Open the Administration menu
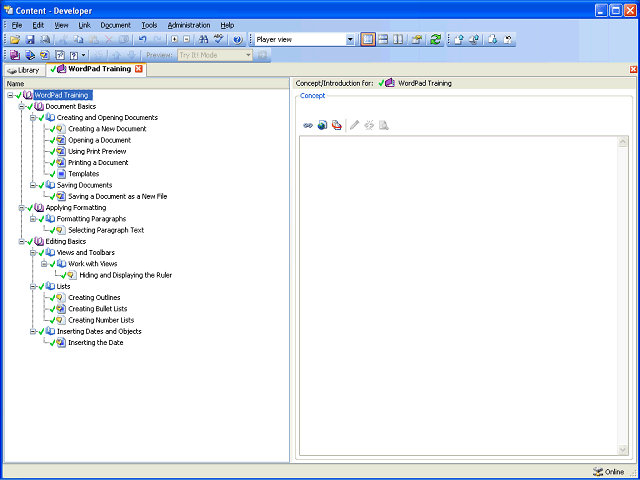640x480 pixels. 189,25
